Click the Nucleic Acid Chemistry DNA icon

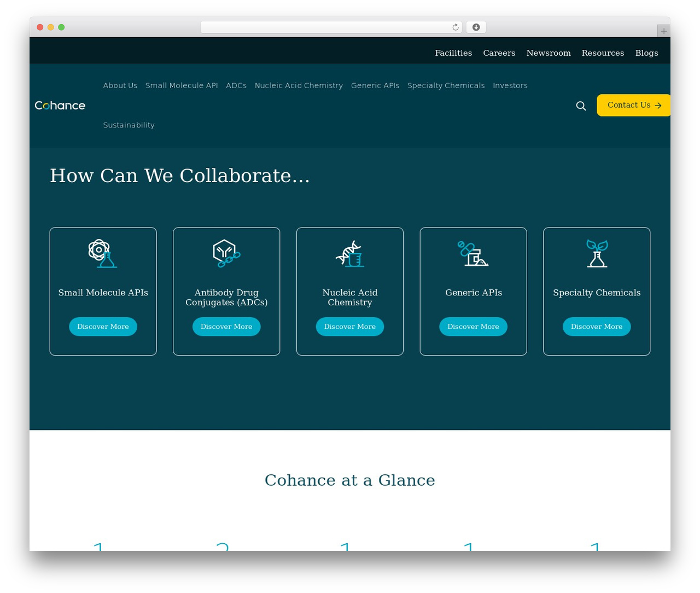[x=350, y=253]
